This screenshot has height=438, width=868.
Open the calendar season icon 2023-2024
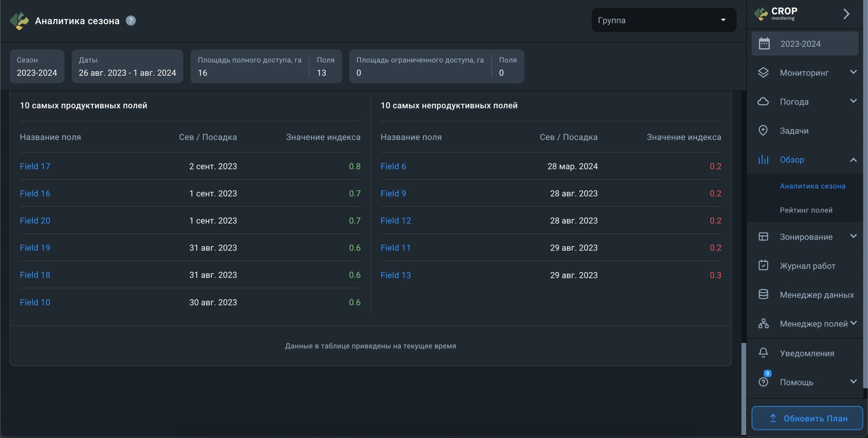[x=764, y=44]
